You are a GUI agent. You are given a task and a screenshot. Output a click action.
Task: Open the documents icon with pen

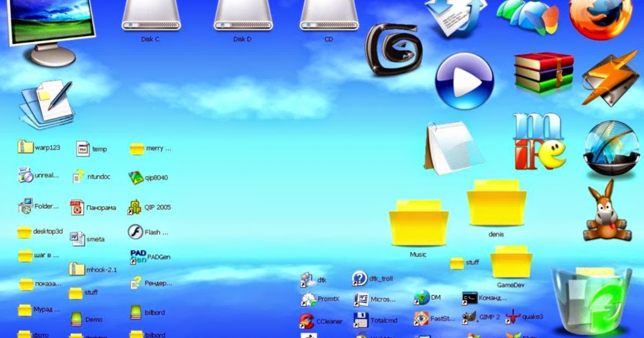pos(47,104)
